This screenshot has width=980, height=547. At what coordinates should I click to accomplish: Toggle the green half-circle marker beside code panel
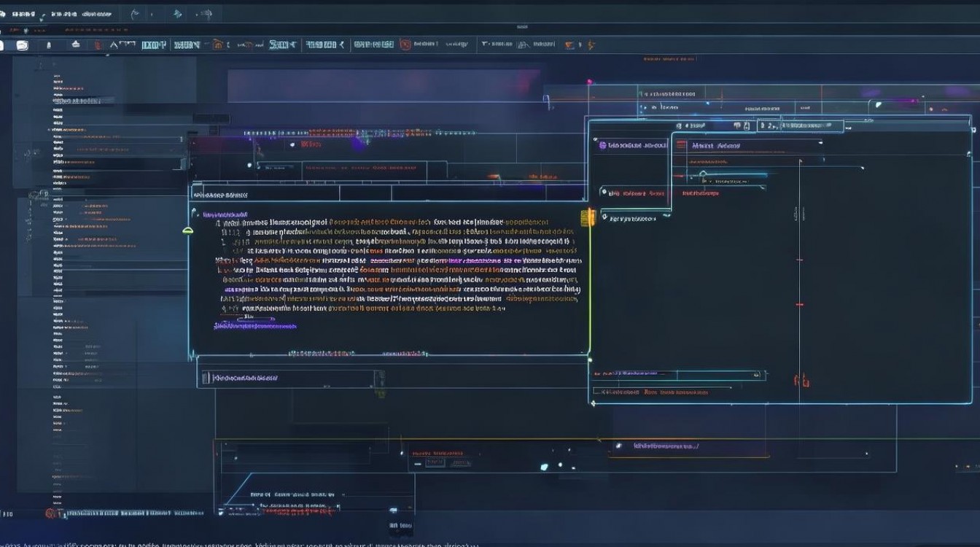click(x=187, y=230)
